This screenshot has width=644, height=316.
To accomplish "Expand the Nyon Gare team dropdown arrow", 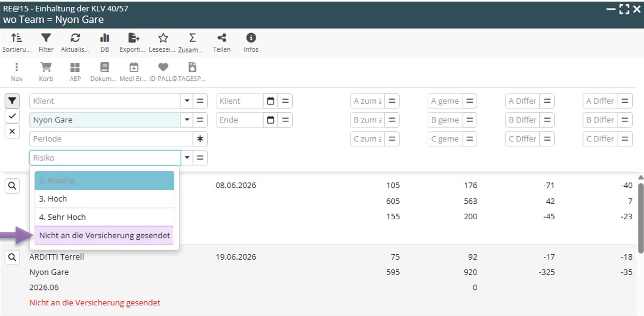I will [187, 120].
